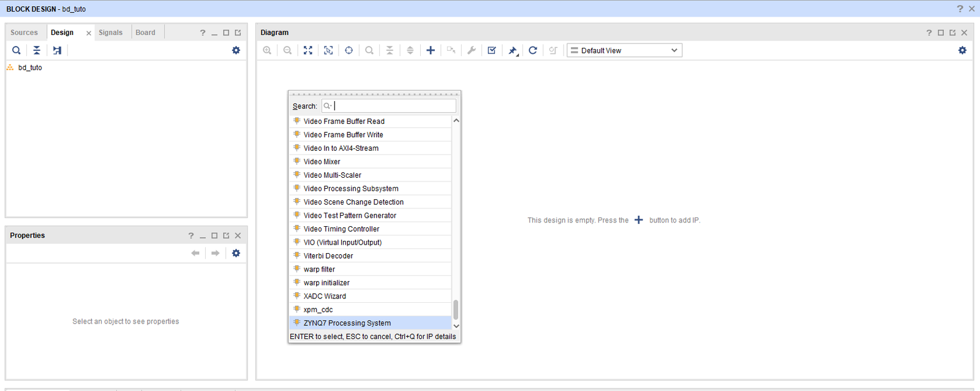Select ZYNQ7 Processing System from IP list
Screen dimensions: 980x391
[x=347, y=323]
